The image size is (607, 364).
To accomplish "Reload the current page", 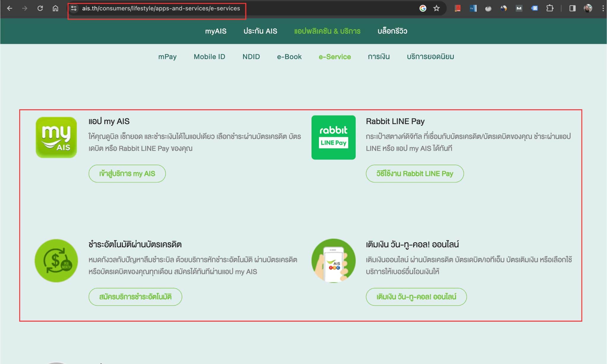I will click(40, 8).
